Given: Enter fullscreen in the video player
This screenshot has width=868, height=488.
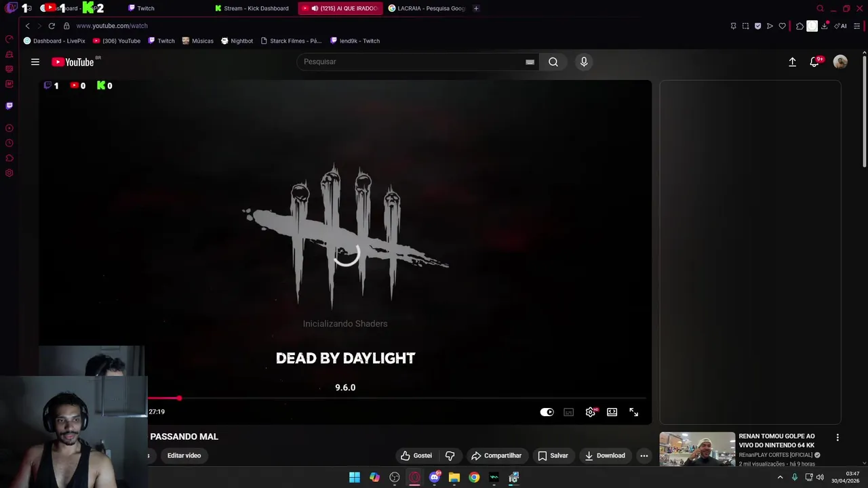Looking at the screenshot, I should click(x=634, y=412).
